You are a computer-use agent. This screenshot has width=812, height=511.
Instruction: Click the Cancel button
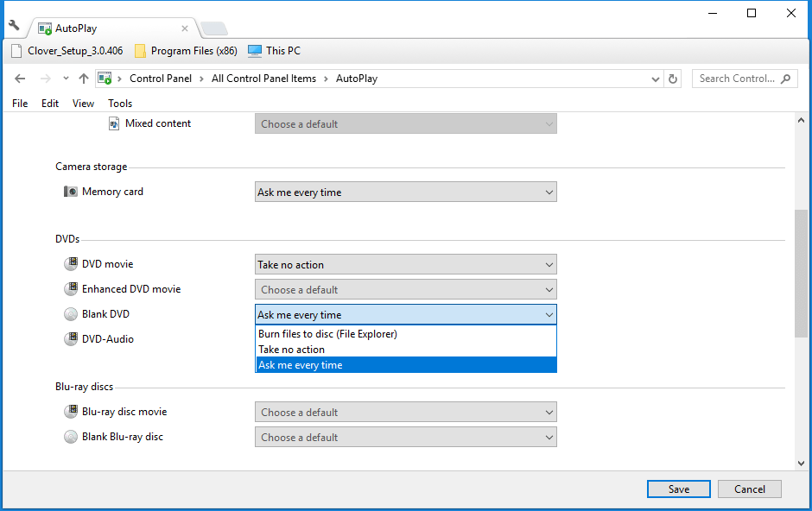click(749, 489)
